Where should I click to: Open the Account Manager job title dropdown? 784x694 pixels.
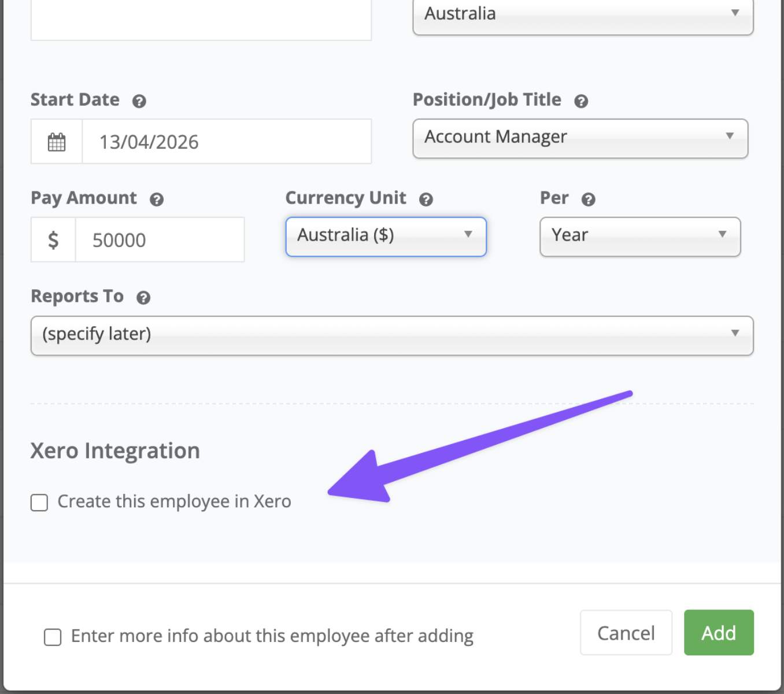pos(580,139)
